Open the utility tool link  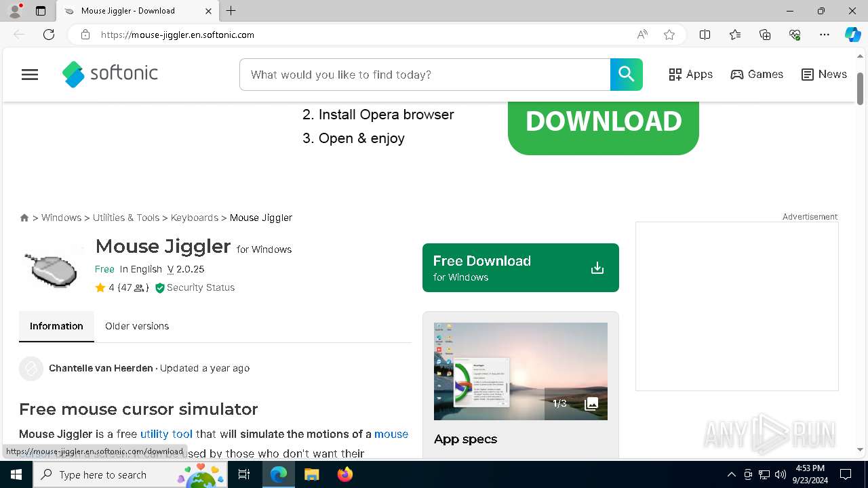166,434
